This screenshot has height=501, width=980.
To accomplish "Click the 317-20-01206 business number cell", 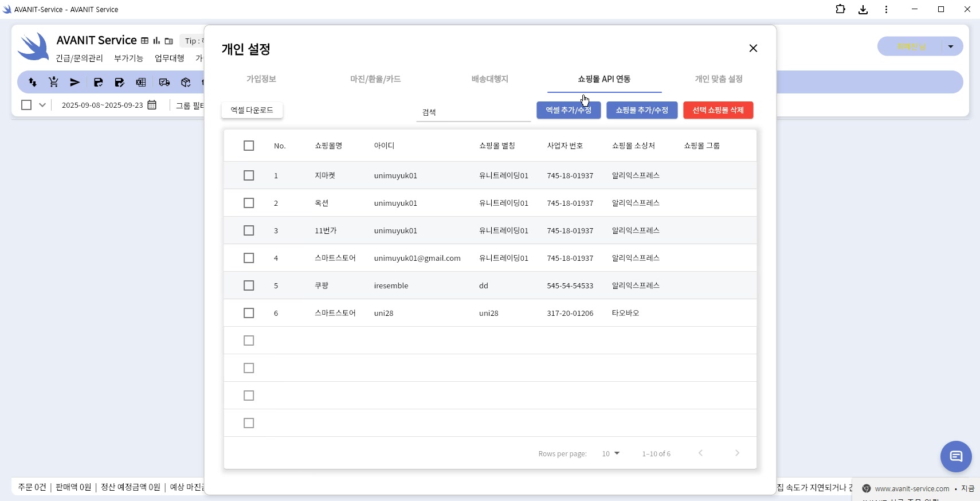I will click(x=570, y=313).
